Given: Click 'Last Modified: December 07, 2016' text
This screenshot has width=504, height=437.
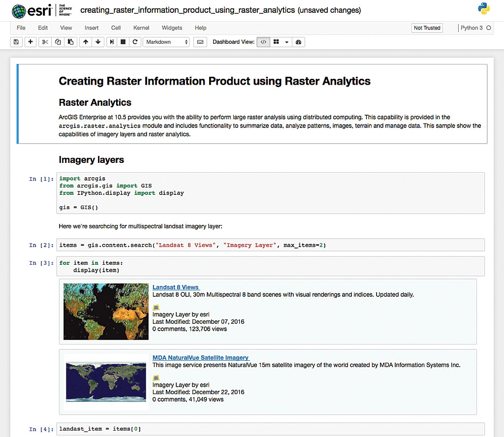Looking at the screenshot, I should (198, 322).
